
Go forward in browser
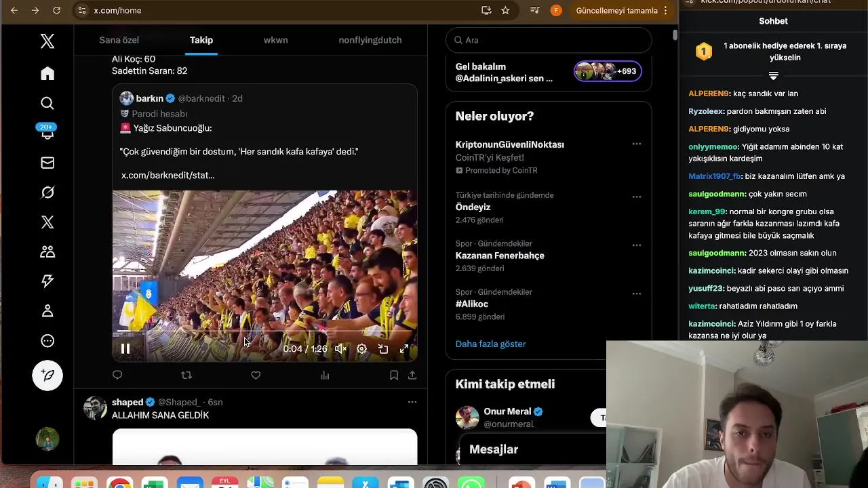[x=35, y=10]
